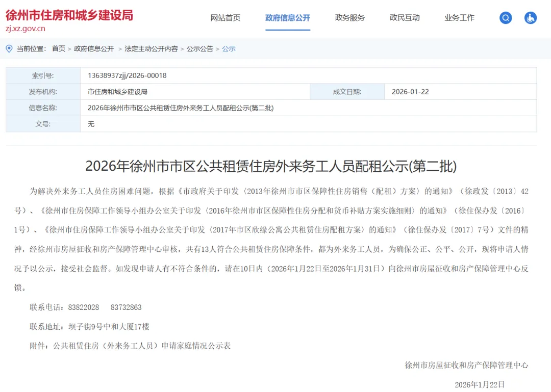Click the 当前位置 label
551x392 pixels.
point(31,49)
